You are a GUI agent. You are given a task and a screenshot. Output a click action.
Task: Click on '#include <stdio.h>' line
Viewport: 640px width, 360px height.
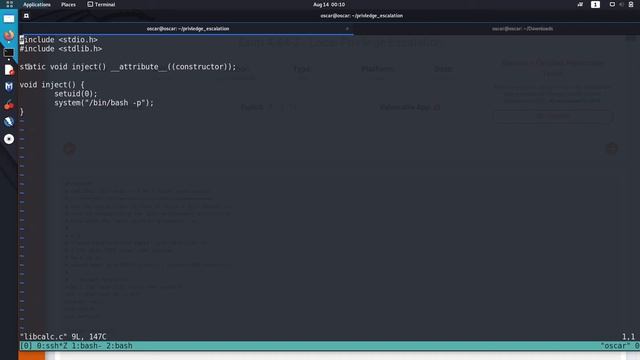click(59, 40)
